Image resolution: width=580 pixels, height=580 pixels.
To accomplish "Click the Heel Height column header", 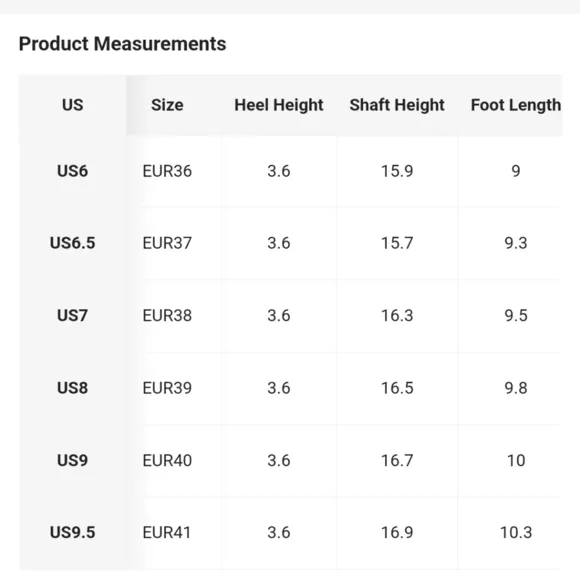I will click(x=279, y=105).
